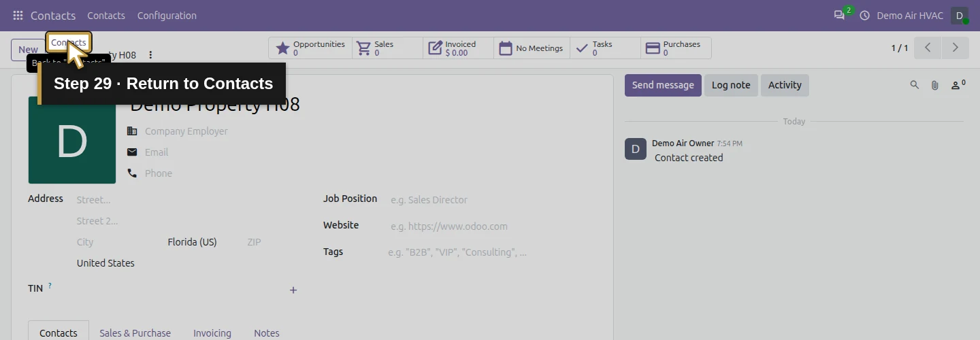Attach files with the paperclip icon
980x340 pixels.
coord(935,85)
